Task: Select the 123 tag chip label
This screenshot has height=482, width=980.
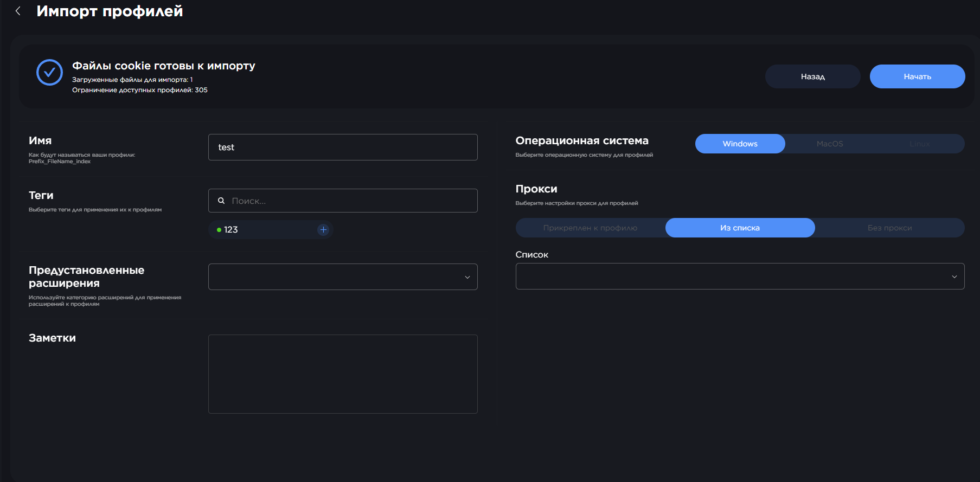Action: [x=231, y=230]
